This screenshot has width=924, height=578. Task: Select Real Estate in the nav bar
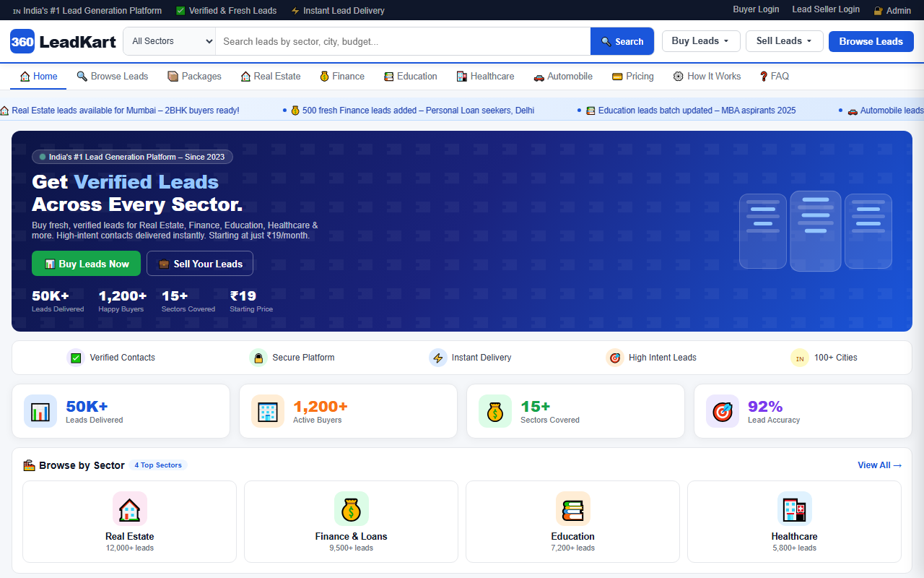tap(271, 76)
